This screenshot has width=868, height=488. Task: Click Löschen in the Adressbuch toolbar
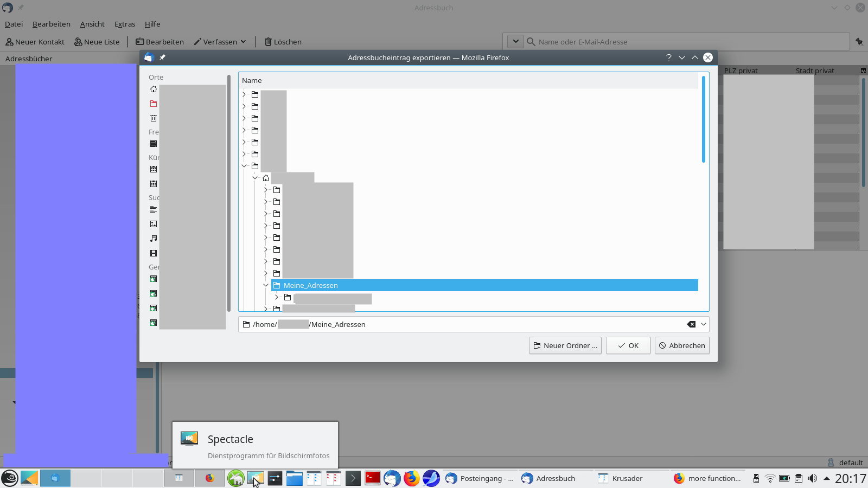point(283,42)
